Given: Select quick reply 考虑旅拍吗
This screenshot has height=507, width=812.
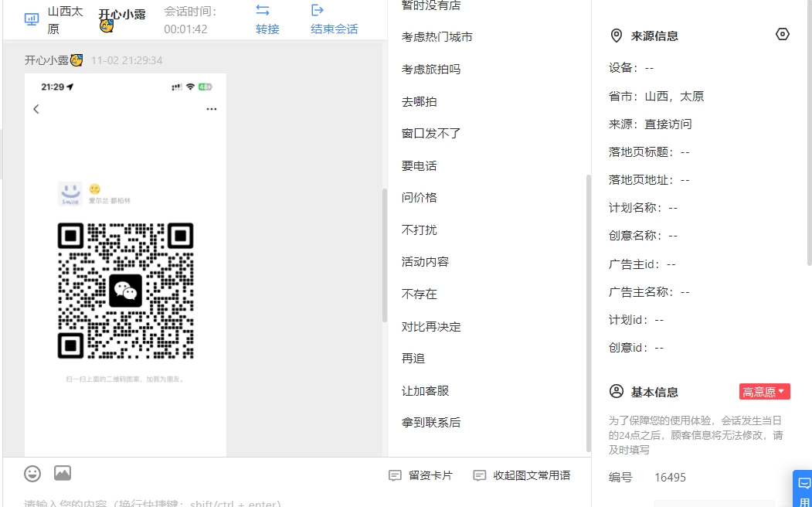Looking at the screenshot, I should click(431, 70).
